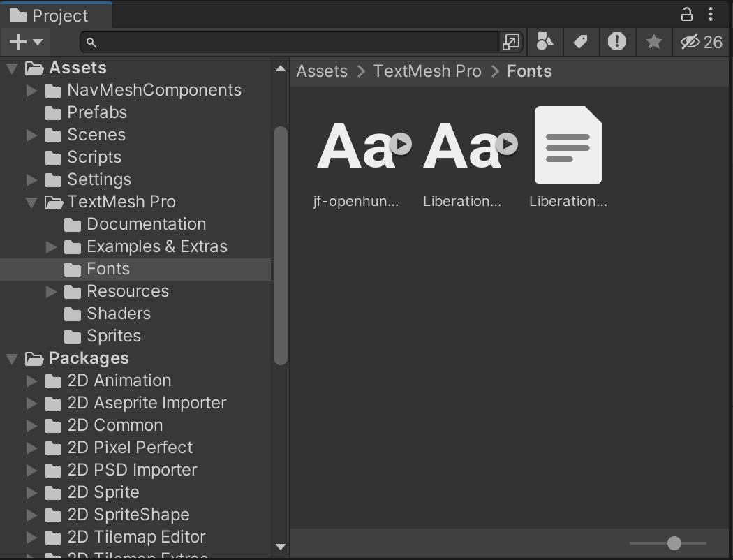Click the project search field
Screen dimensions: 733x560
(x=289, y=43)
